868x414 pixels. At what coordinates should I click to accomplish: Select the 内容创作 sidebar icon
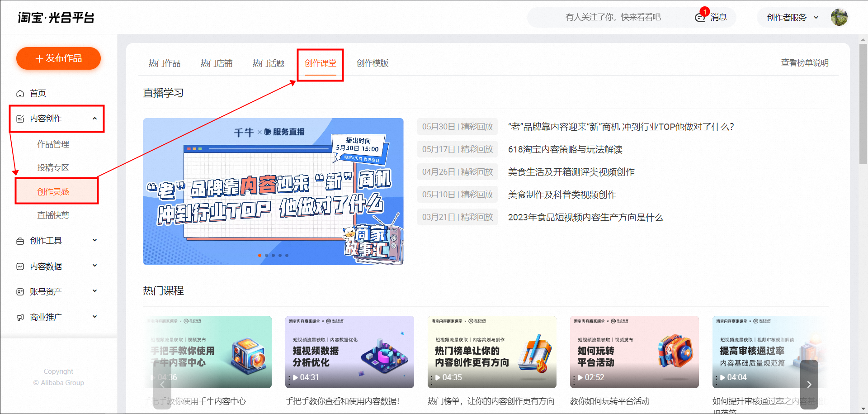coord(20,118)
